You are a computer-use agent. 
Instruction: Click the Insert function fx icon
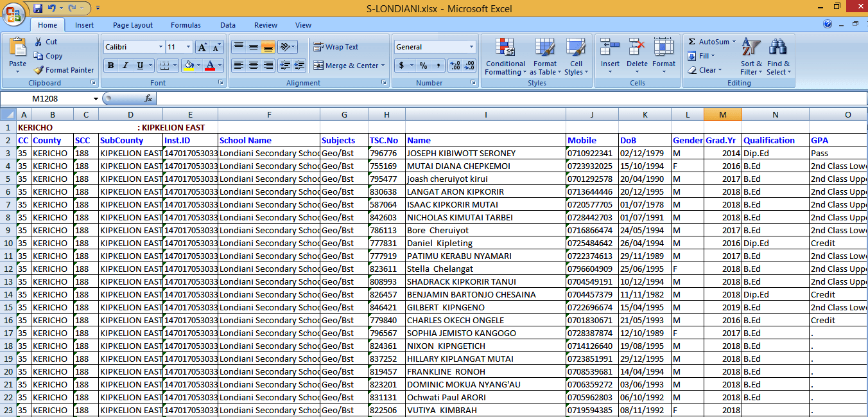[x=148, y=98]
